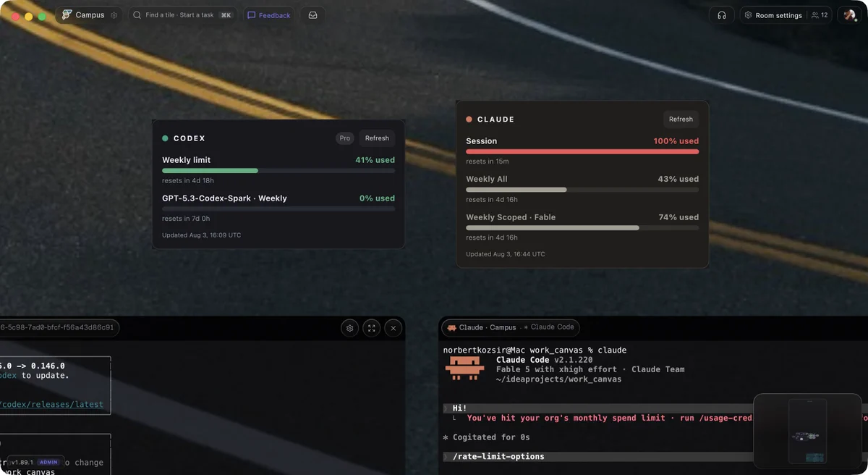Open the Campus workspace logo
The image size is (868, 475).
[67, 14]
